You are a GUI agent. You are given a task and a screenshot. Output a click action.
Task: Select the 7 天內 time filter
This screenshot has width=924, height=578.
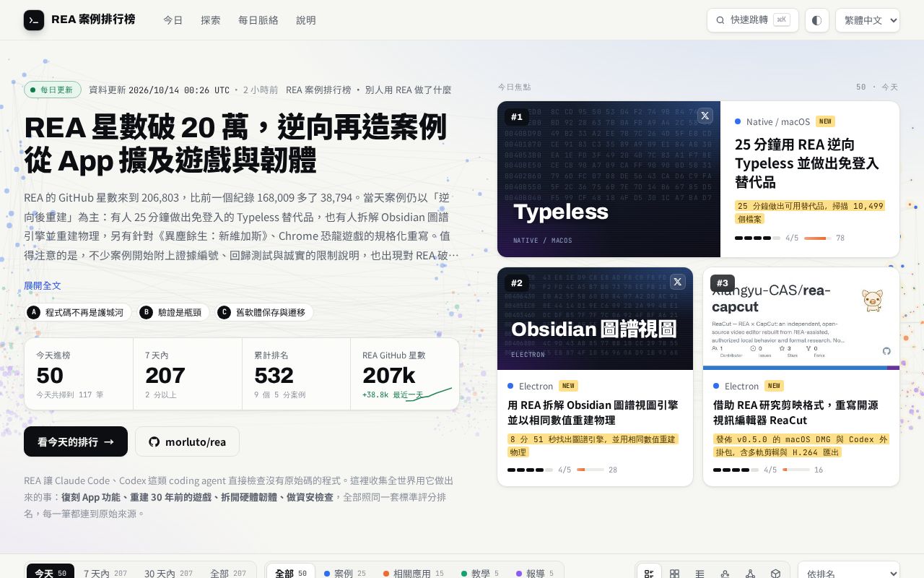pyautogui.click(x=105, y=573)
